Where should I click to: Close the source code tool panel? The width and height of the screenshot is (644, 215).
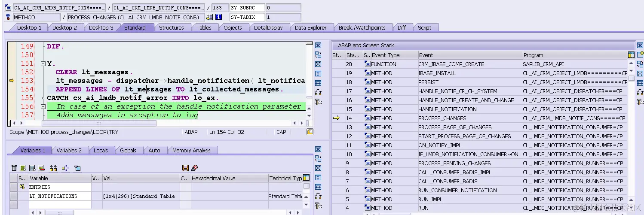(x=318, y=45)
